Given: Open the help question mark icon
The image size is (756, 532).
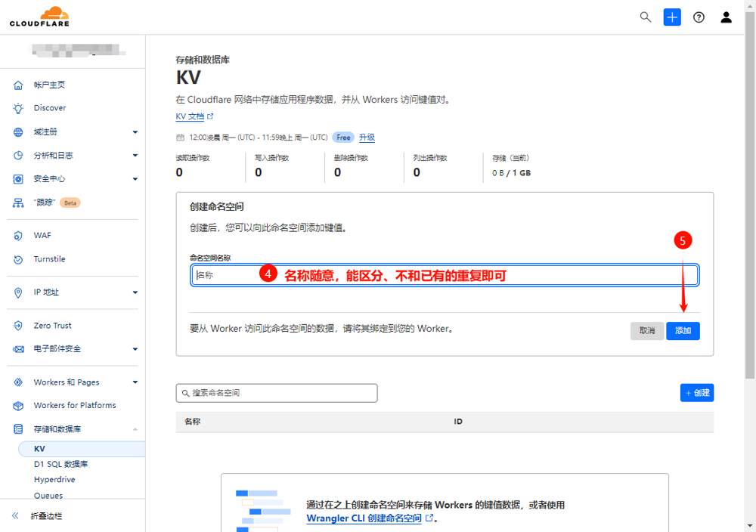Looking at the screenshot, I should coord(699,17).
